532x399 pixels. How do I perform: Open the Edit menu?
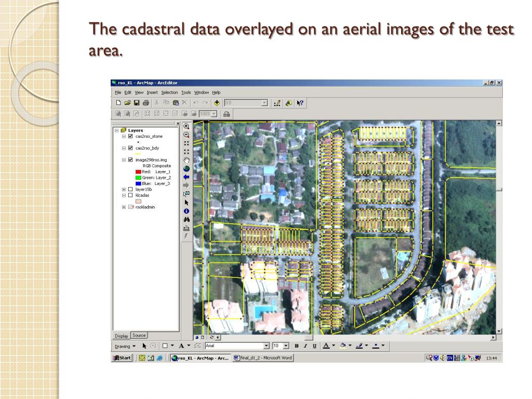pyautogui.click(x=128, y=92)
